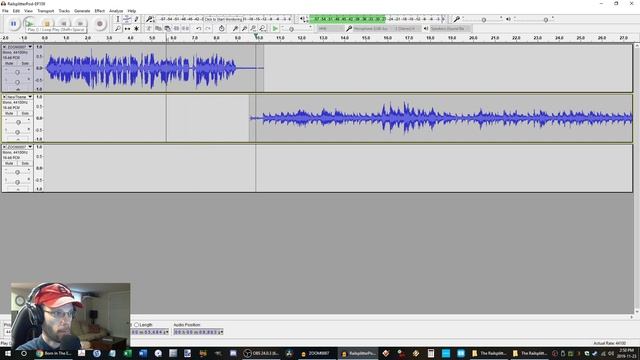640x360 pixels.
Task: Cut selection with scissors icon
Action: click(x=149, y=29)
